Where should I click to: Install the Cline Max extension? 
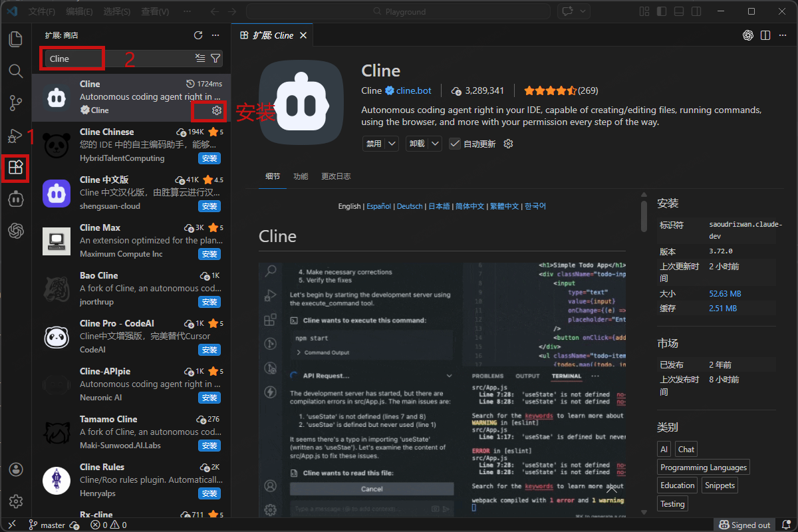(x=209, y=254)
